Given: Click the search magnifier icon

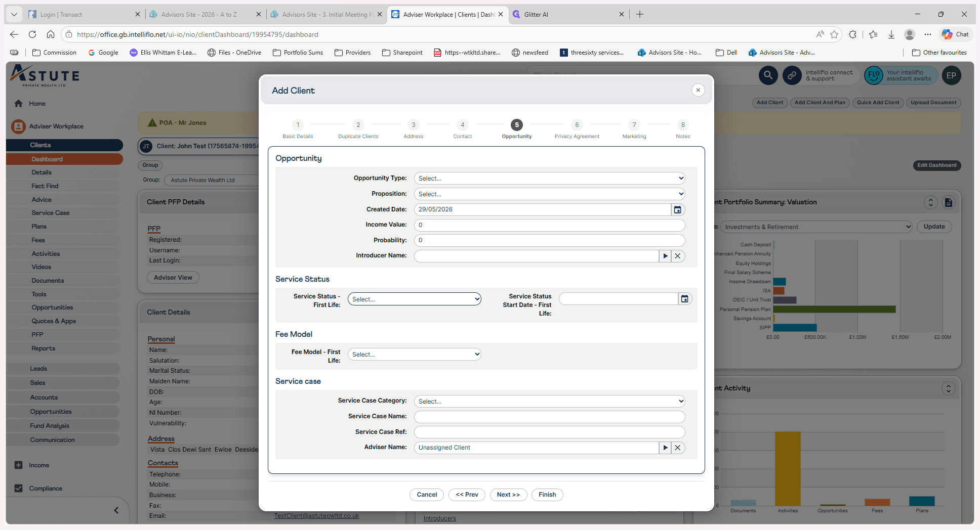Looking at the screenshot, I should coord(768,75).
